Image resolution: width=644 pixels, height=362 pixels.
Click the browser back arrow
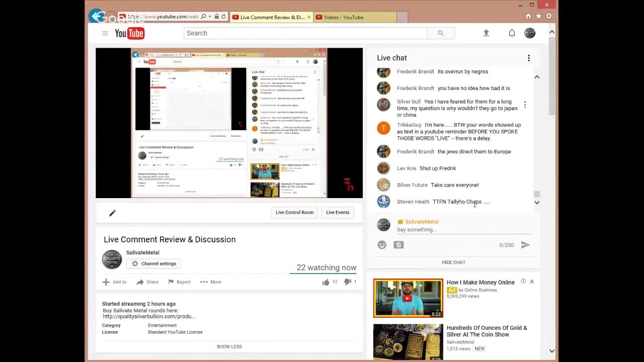coord(96,17)
